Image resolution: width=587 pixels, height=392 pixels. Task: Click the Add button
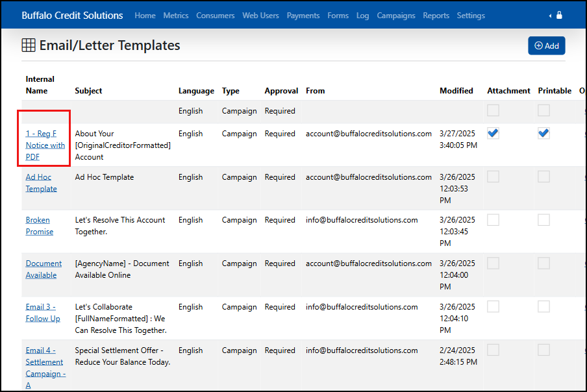547,45
